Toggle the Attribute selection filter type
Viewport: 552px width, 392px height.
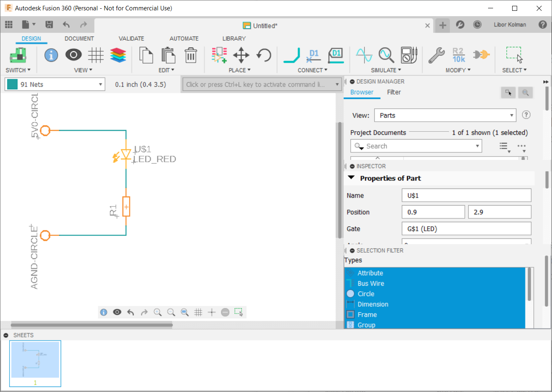[x=435, y=273]
